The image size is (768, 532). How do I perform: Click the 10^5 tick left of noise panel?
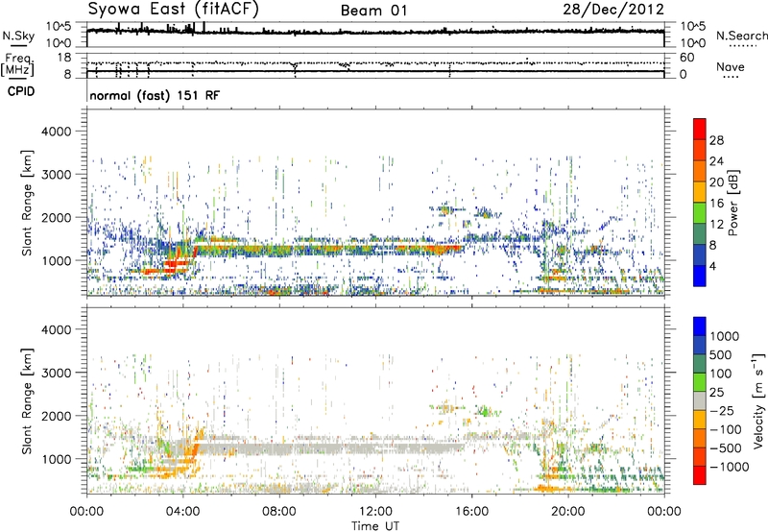[x=60, y=26]
